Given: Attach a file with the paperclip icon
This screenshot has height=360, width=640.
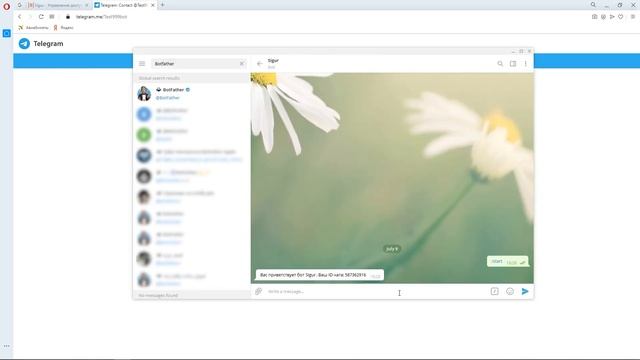Looking at the screenshot, I should tap(258, 291).
